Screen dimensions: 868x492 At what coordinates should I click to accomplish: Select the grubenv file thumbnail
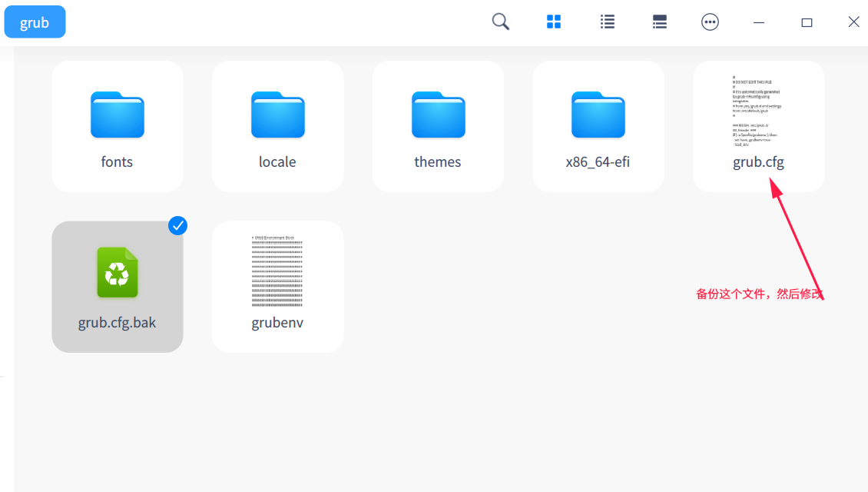277,271
